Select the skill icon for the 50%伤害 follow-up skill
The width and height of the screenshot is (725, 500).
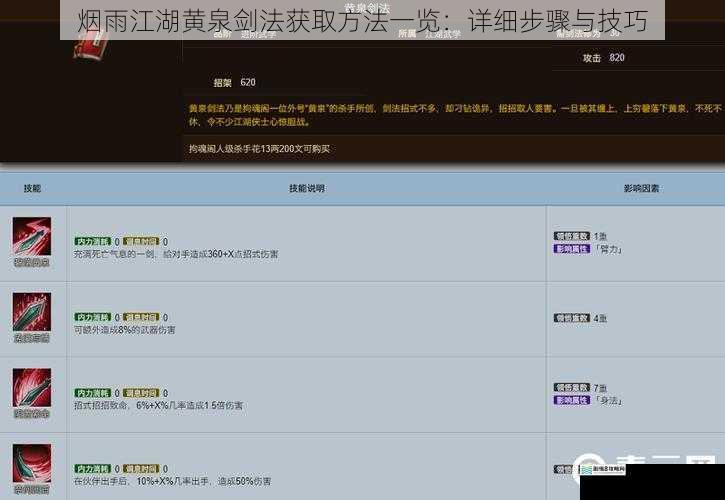pos(32,463)
